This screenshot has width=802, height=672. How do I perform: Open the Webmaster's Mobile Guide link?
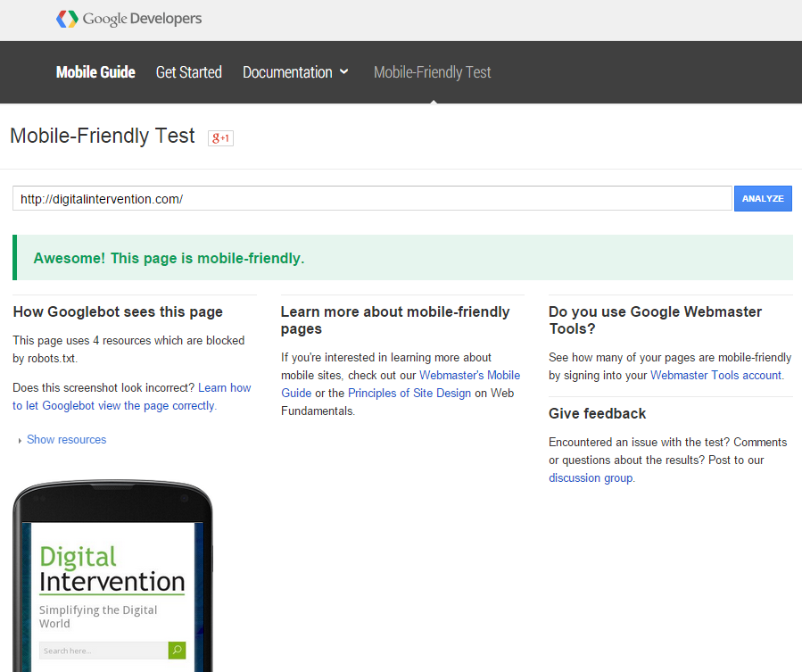[x=401, y=384]
